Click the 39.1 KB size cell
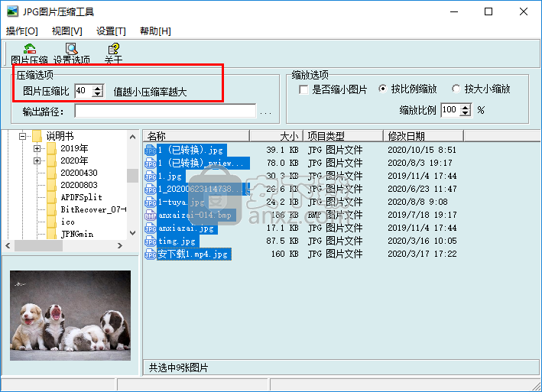542x392 pixels. coord(282,150)
